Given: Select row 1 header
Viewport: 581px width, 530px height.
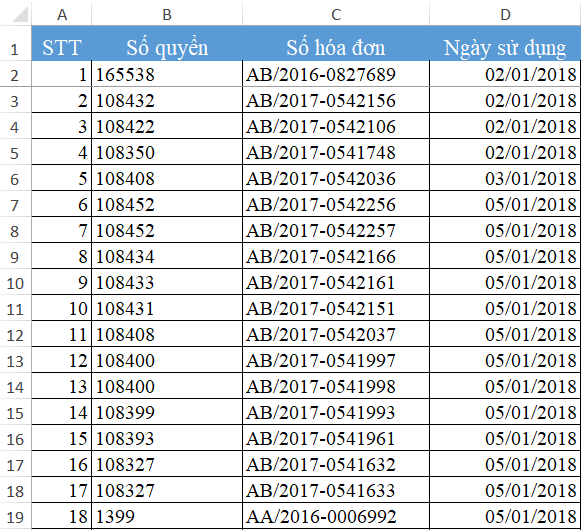Looking at the screenshot, I should 16,43.
